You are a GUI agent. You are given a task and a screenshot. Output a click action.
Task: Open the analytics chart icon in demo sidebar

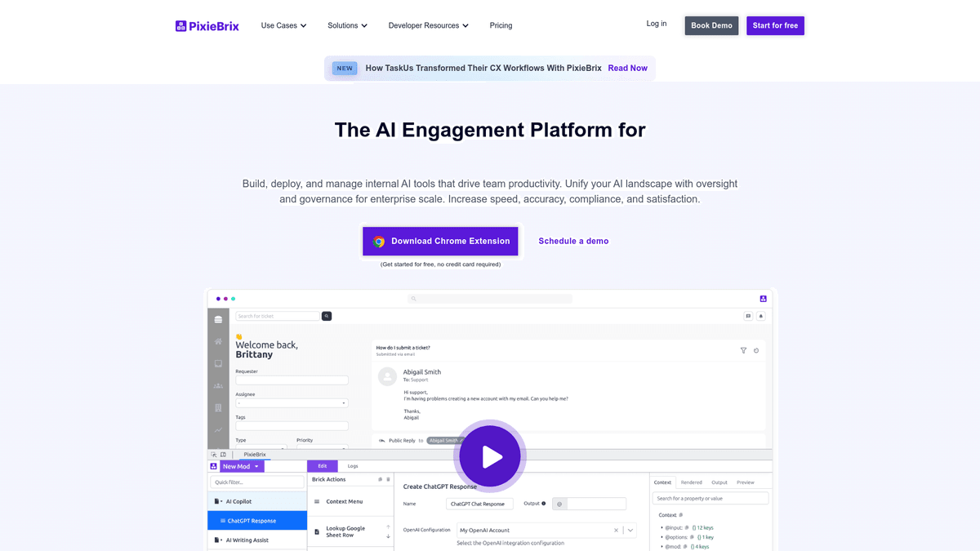[x=218, y=429]
